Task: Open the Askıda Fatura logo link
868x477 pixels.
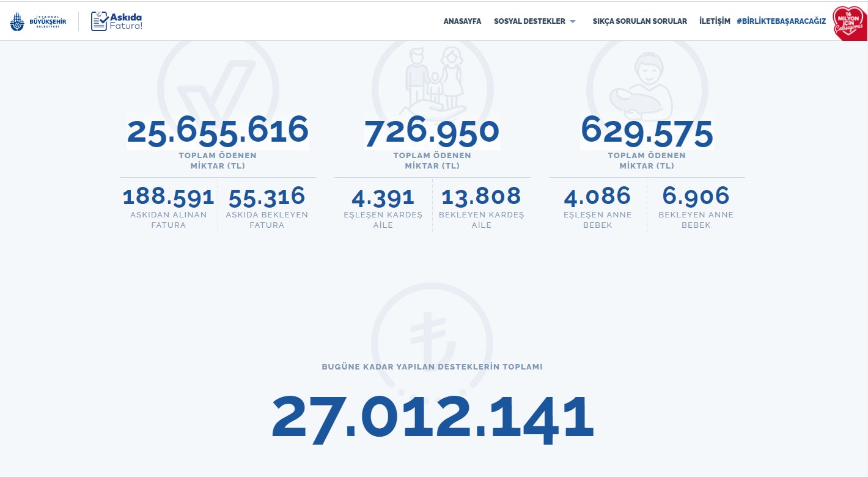Action: 117,21
